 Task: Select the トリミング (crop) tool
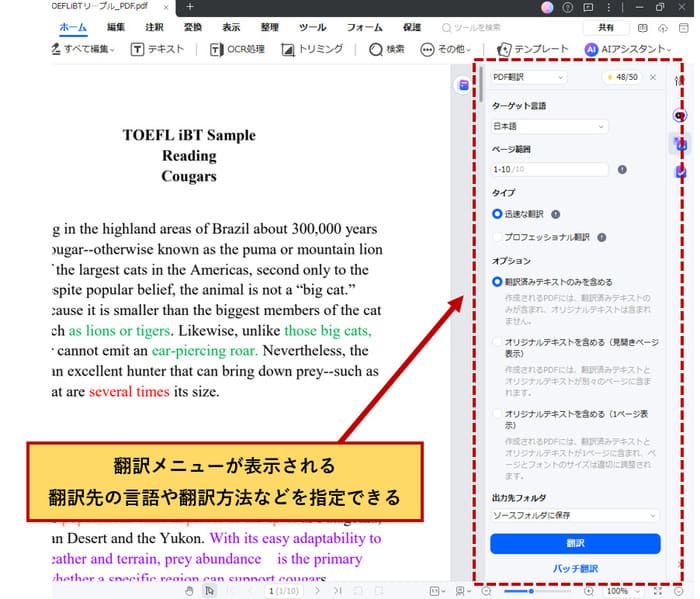pyautogui.click(x=312, y=49)
